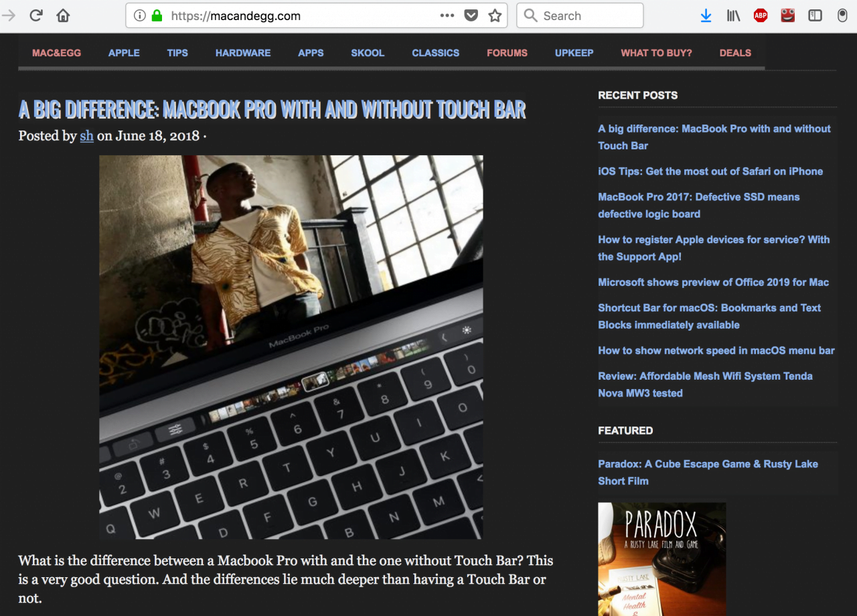857x616 pixels.
Task: Save page to Pocket
Action: tap(471, 15)
